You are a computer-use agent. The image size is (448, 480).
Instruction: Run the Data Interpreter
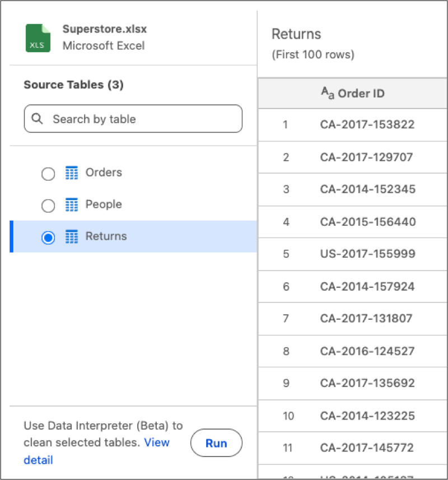216,443
